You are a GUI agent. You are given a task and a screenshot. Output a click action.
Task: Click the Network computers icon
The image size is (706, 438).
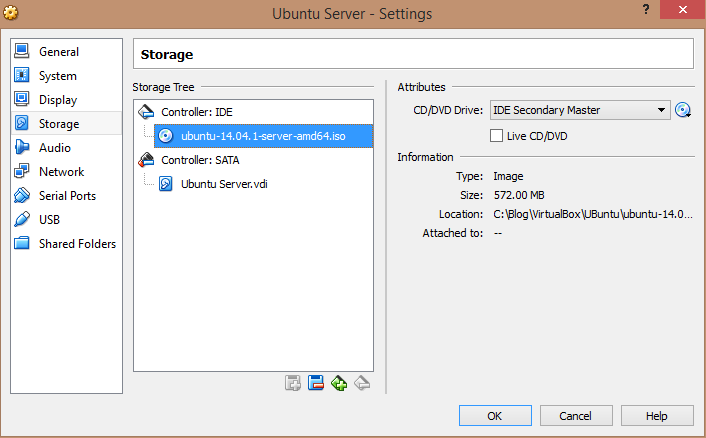click(x=22, y=171)
